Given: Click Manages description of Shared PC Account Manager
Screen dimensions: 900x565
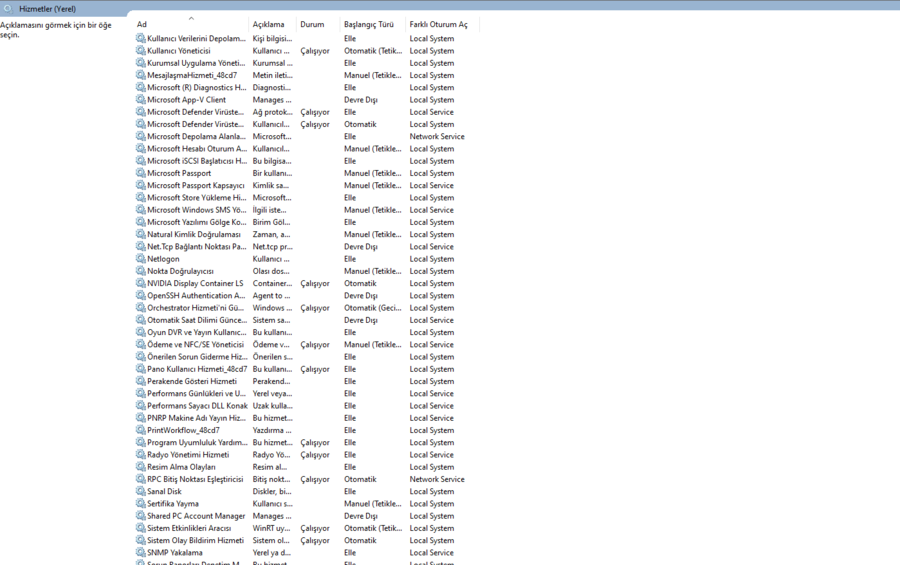Looking at the screenshot, I should tap(271, 516).
